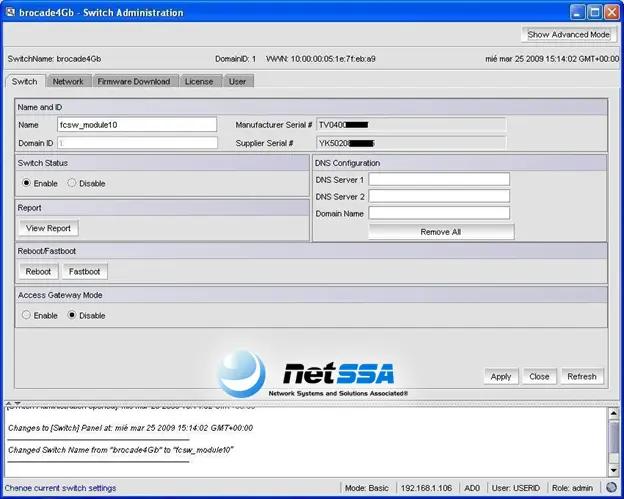Close the Switch Administration window
The image size is (624, 499).
click(612, 12)
